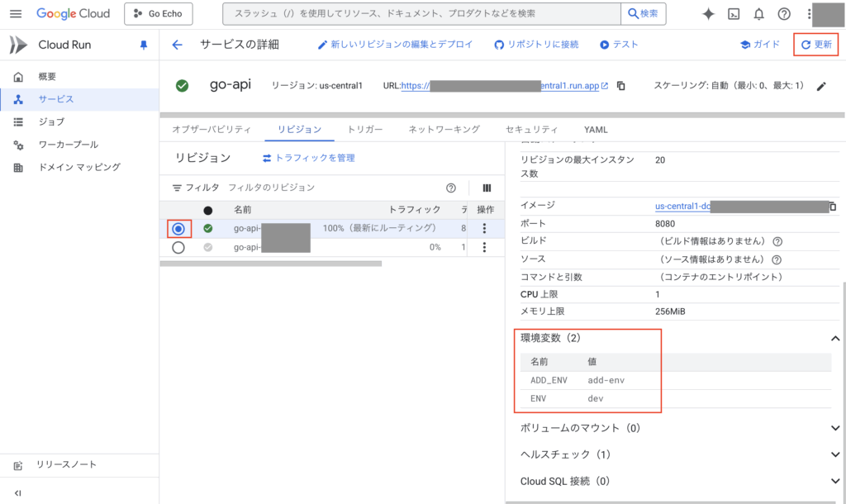
Task: Select the revision with 100% traffic
Action: [178, 228]
